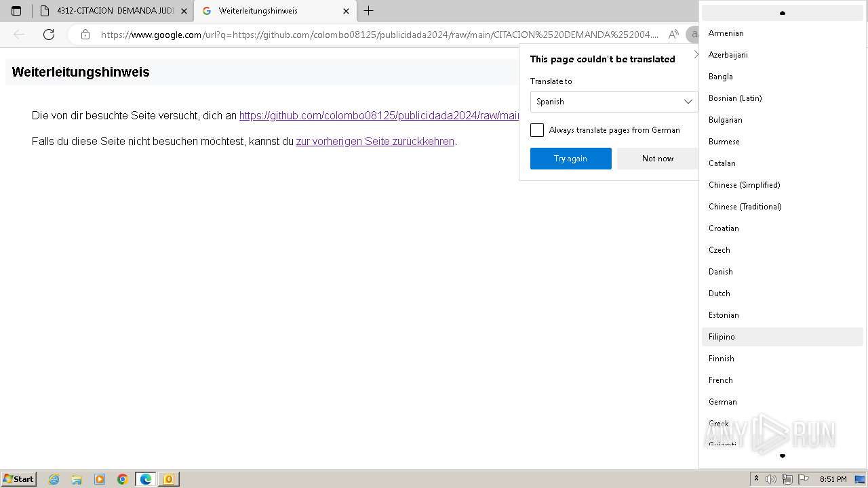This screenshot has height=488, width=868.
Task: Close the Weiterleitungshinweis tab
Action: (x=346, y=11)
